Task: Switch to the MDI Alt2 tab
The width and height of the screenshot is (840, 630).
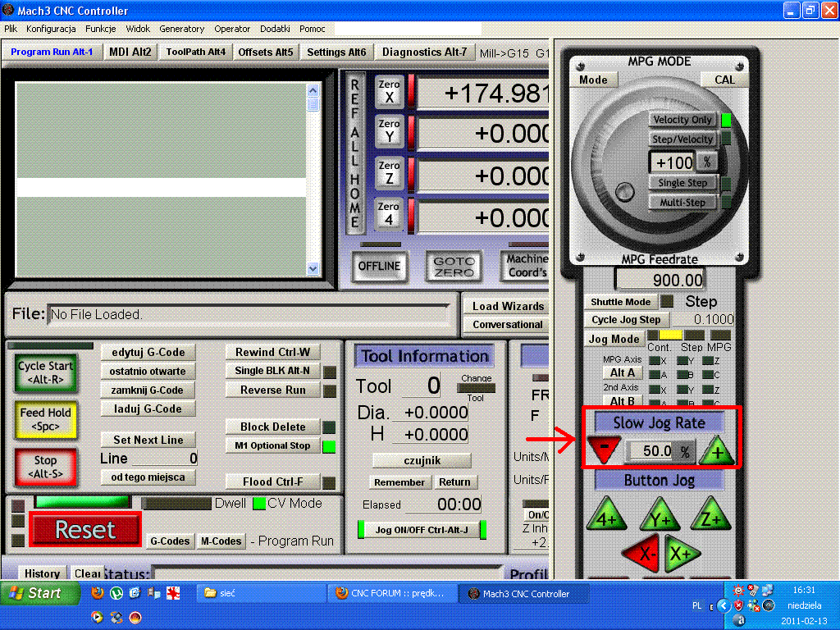Action: click(x=130, y=52)
